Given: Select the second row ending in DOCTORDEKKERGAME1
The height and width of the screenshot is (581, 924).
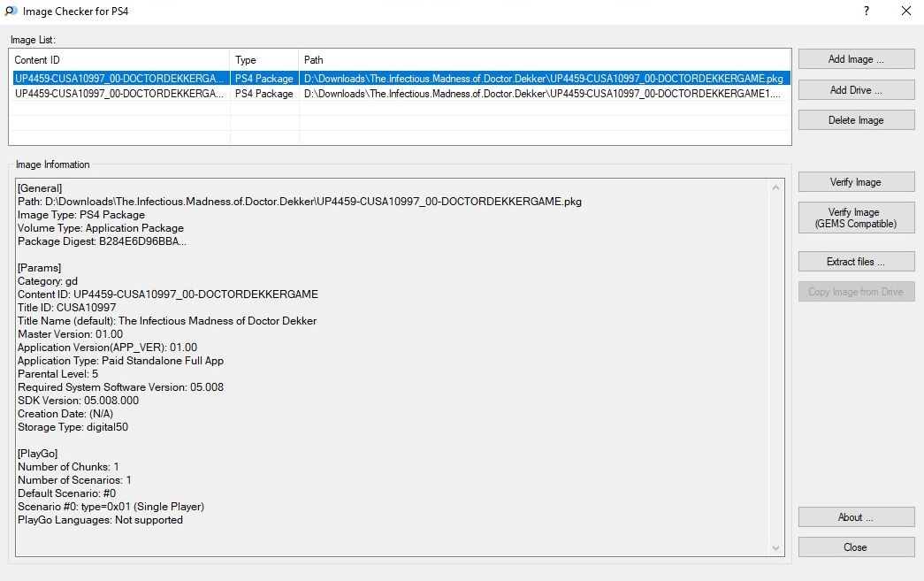Looking at the screenshot, I should 401,94.
